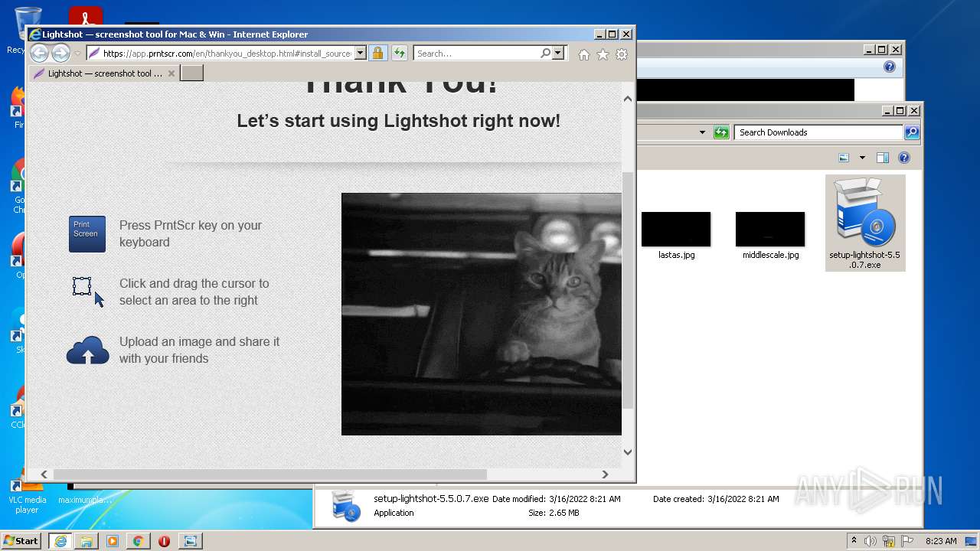
Task: Click horizontal scrollbar left arrow
Action: pyautogui.click(x=44, y=474)
